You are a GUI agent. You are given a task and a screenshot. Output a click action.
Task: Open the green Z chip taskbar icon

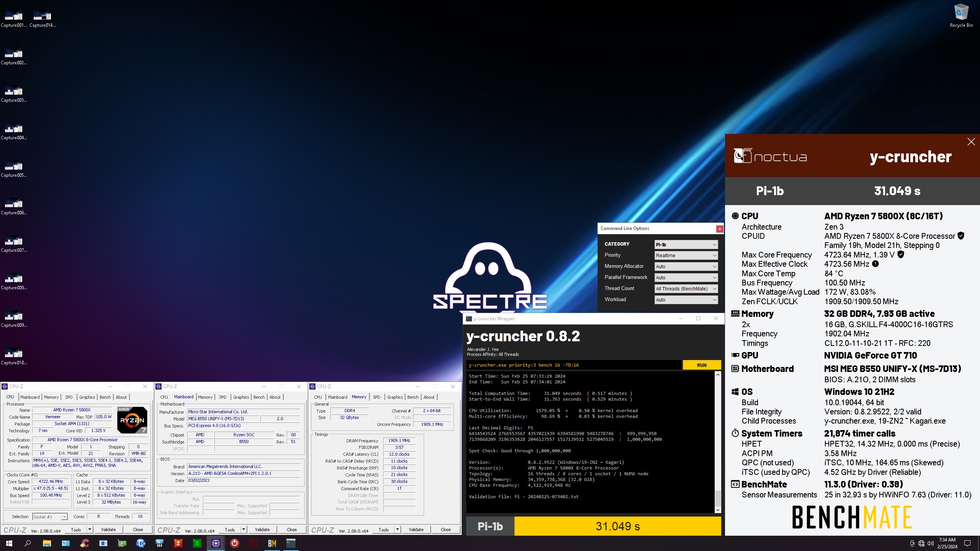[197, 543]
